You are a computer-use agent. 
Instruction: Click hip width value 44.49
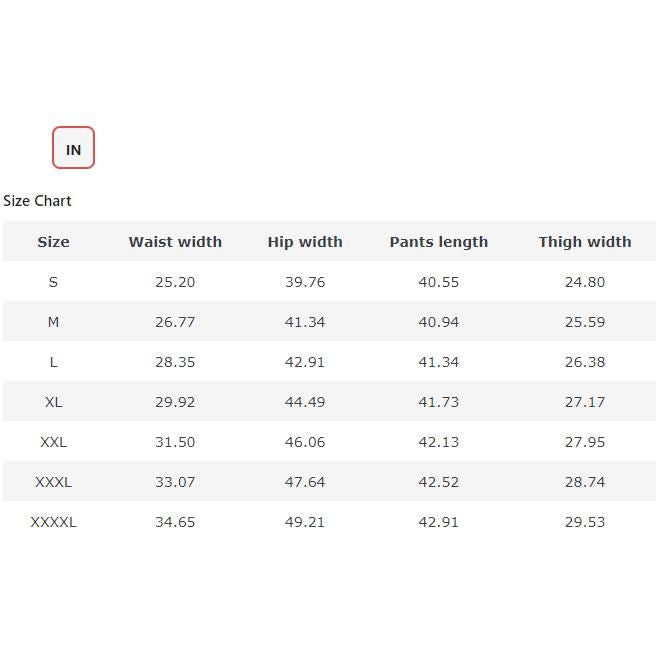(x=305, y=402)
